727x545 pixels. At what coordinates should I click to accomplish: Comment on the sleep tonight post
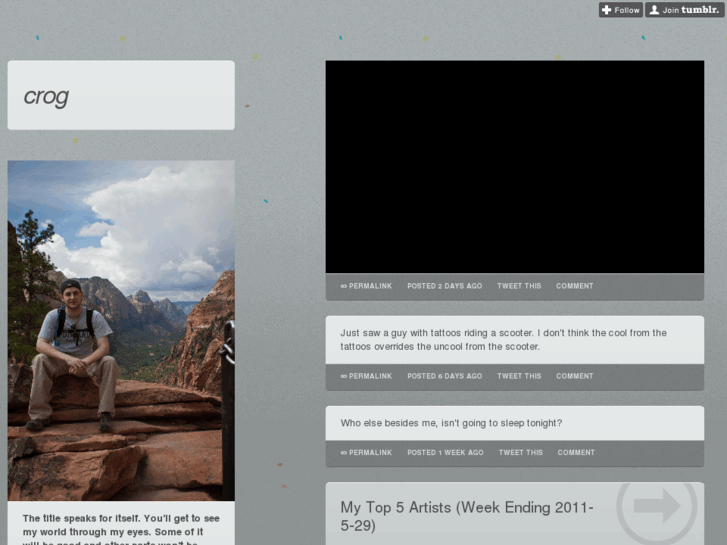pos(576,452)
